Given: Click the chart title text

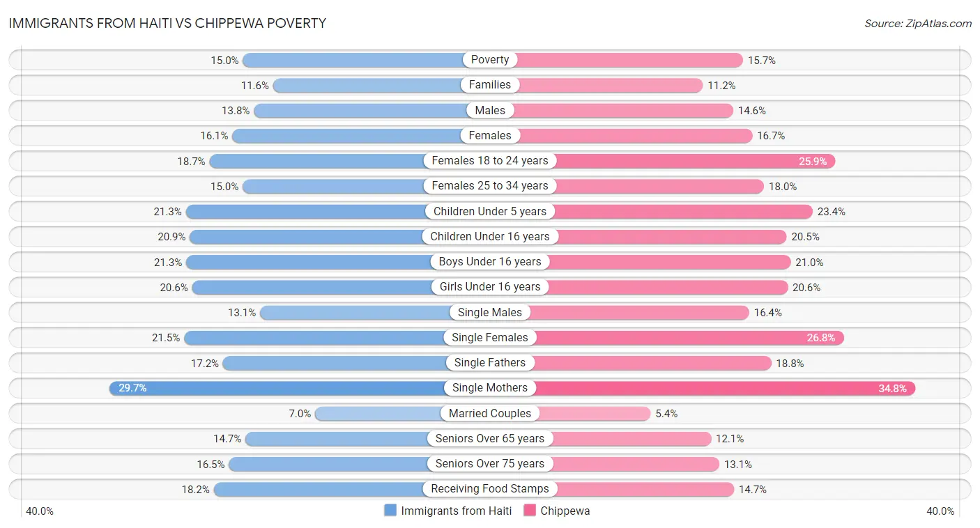Looking at the screenshot, I should (167, 23).
